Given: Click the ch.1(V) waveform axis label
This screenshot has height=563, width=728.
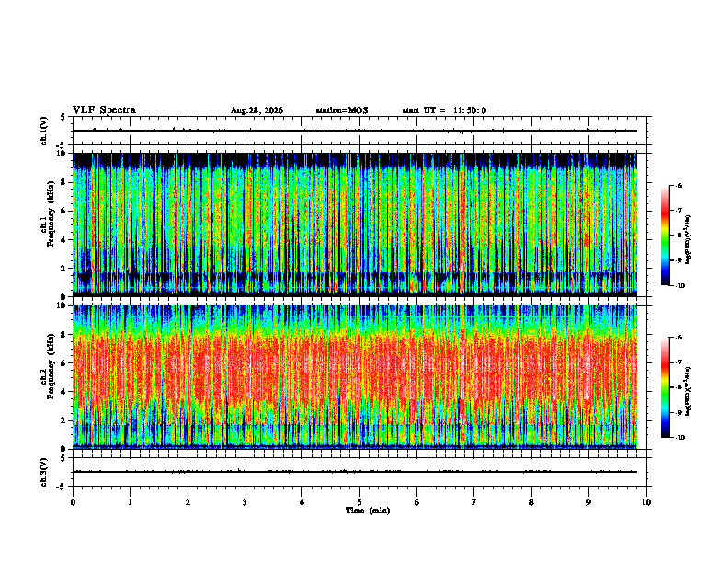Looking at the screenshot, I should [x=44, y=131].
